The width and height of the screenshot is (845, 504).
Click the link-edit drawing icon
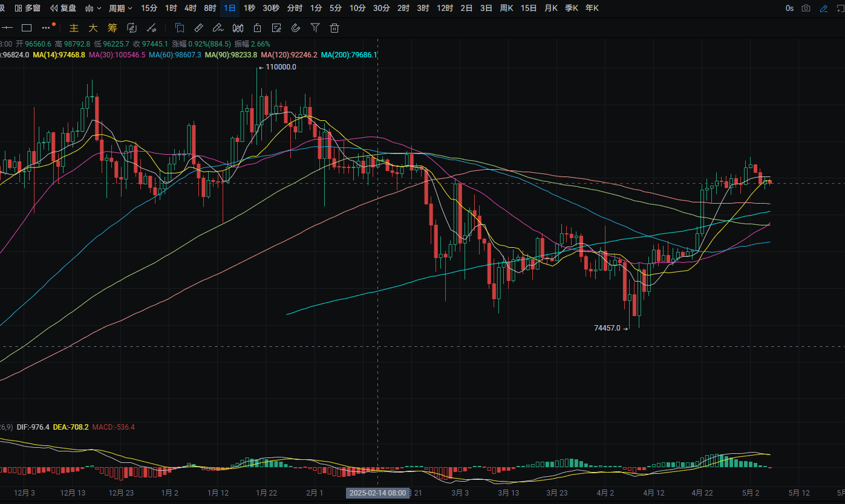[132, 28]
